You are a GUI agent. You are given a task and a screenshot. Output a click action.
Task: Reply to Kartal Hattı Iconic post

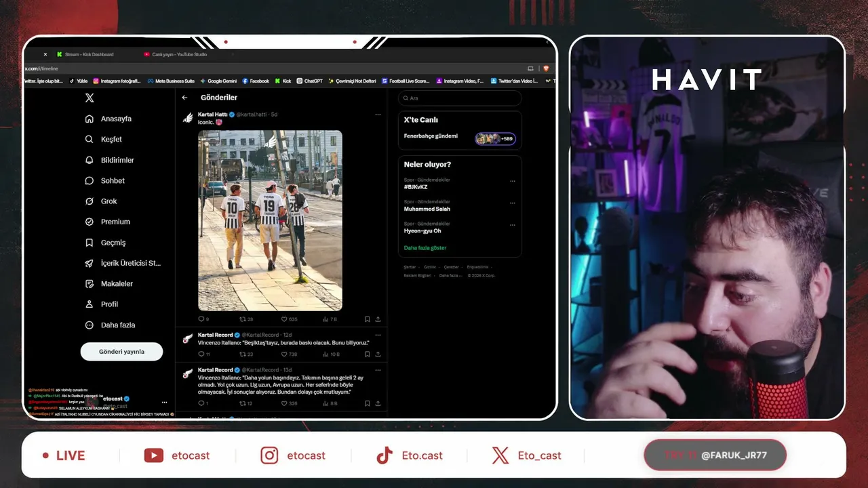(203, 319)
